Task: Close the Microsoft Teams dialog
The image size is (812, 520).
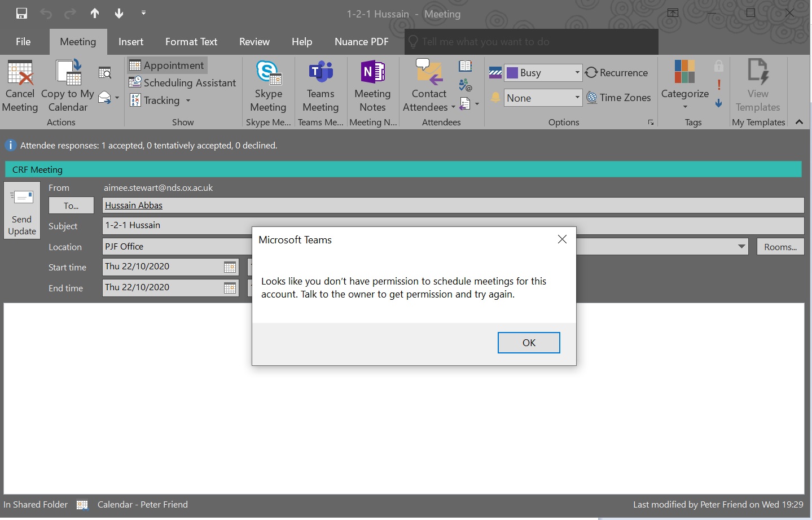Action: (562, 239)
